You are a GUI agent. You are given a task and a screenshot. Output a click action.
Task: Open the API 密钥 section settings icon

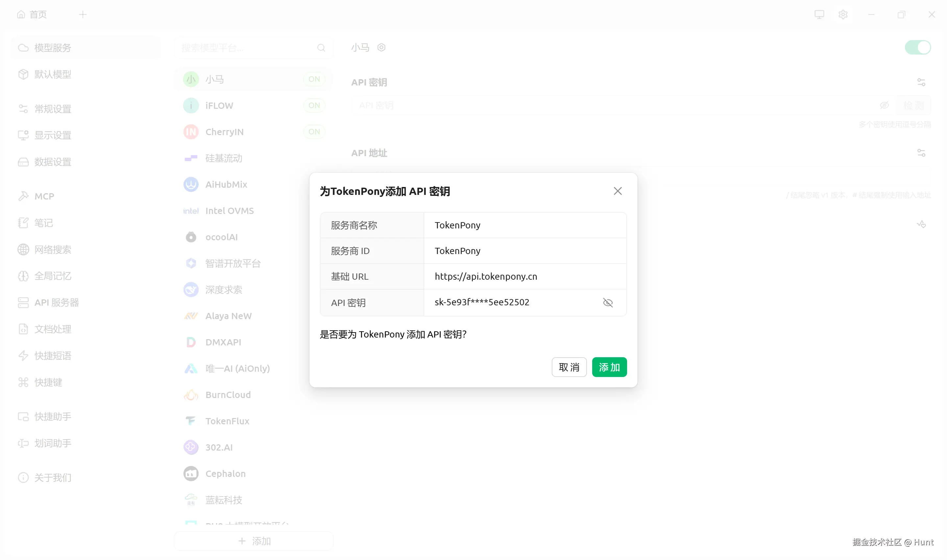[x=921, y=82]
